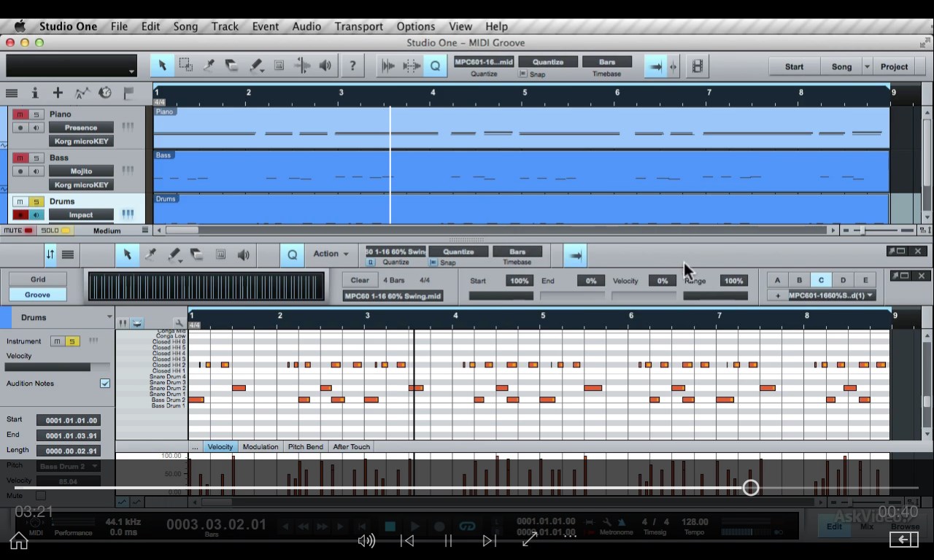Choose the Split tool in the music editor
The width and height of the screenshot is (934, 560).
[150, 254]
